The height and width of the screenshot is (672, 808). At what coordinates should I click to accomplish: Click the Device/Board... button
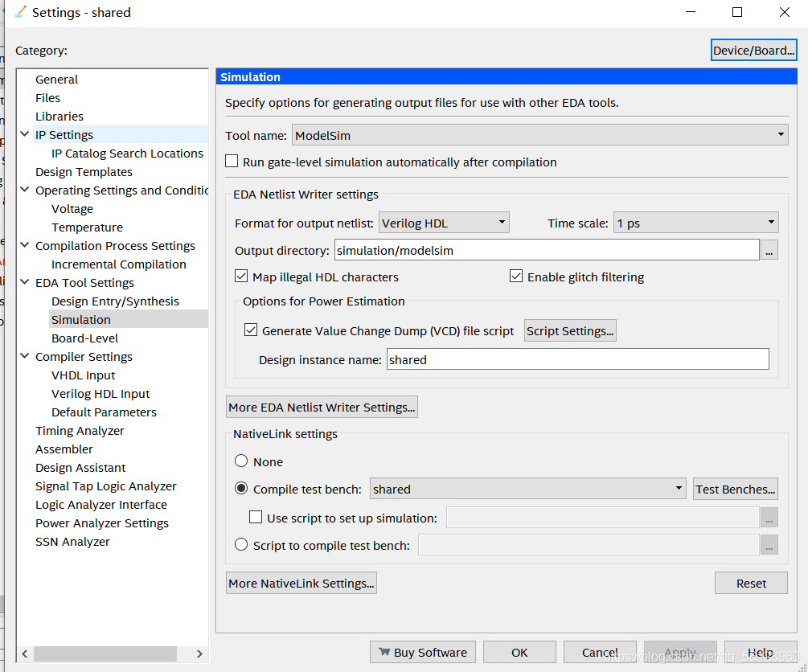pos(753,50)
